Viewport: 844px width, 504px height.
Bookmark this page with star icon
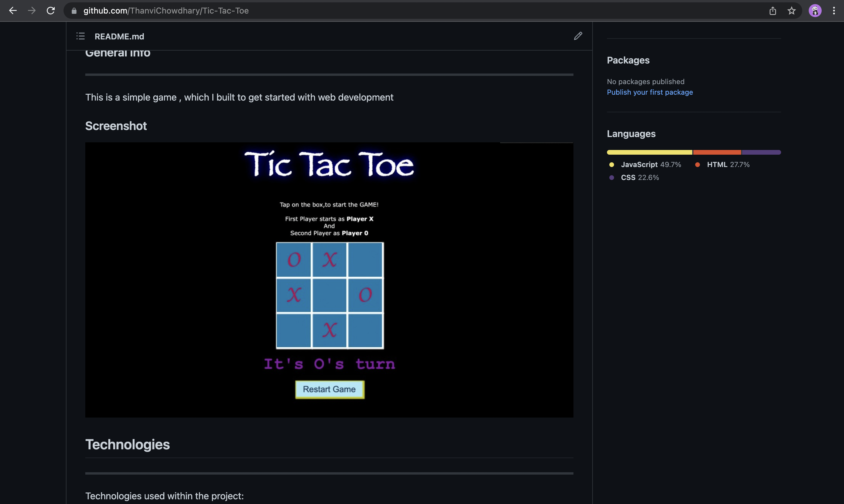tap(791, 11)
